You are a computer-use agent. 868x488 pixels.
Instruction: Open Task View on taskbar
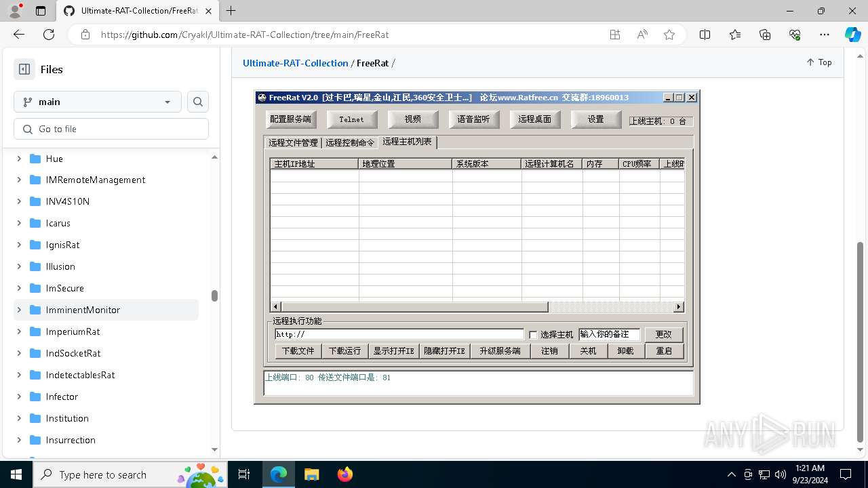245,474
